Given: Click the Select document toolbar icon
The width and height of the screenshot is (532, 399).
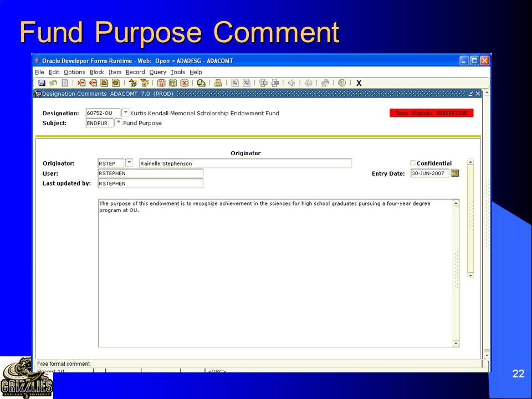Looking at the screenshot, I should pyautogui.click(x=65, y=83).
